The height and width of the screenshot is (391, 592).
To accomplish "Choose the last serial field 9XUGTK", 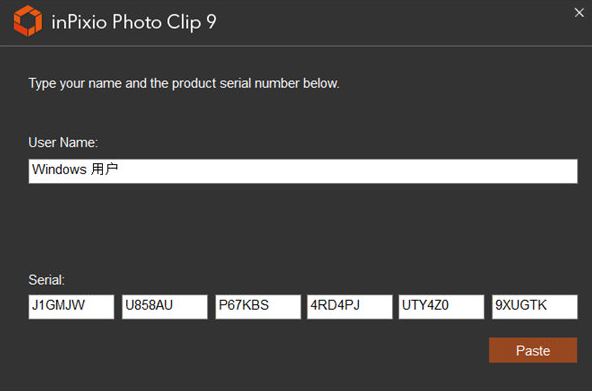I will [535, 307].
